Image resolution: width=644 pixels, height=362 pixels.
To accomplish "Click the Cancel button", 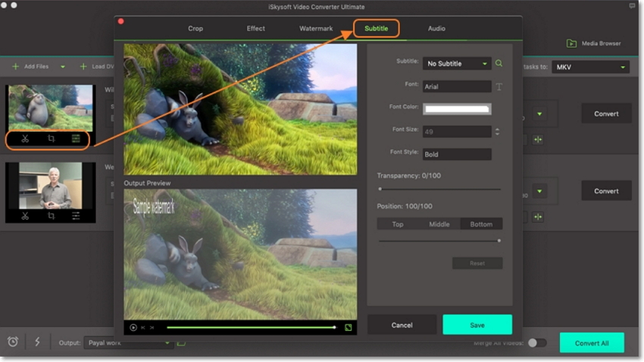I will click(x=402, y=325).
